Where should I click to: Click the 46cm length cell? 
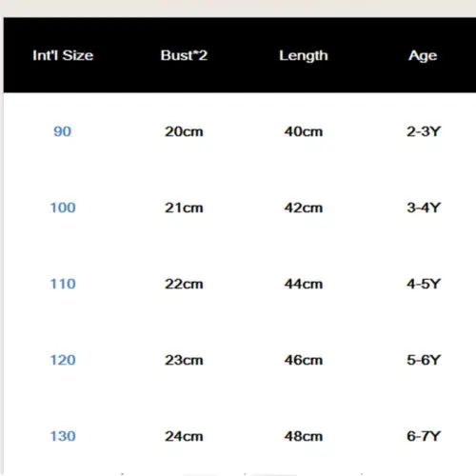click(x=304, y=360)
